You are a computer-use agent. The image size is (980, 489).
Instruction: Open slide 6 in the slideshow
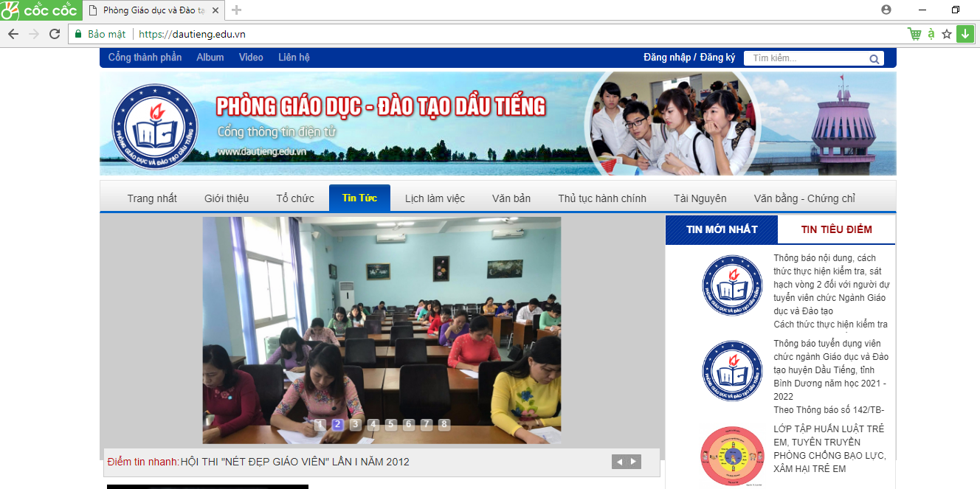(408, 424)
